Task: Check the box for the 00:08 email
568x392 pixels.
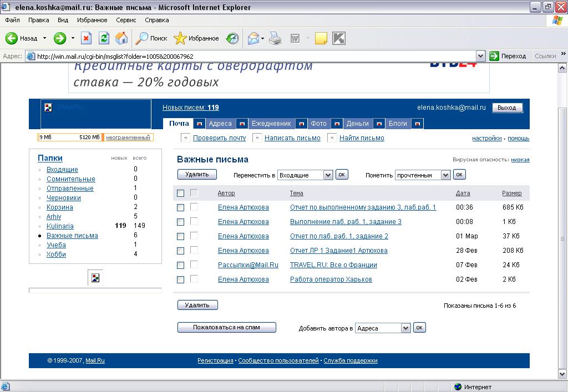Action: [180, 222]
